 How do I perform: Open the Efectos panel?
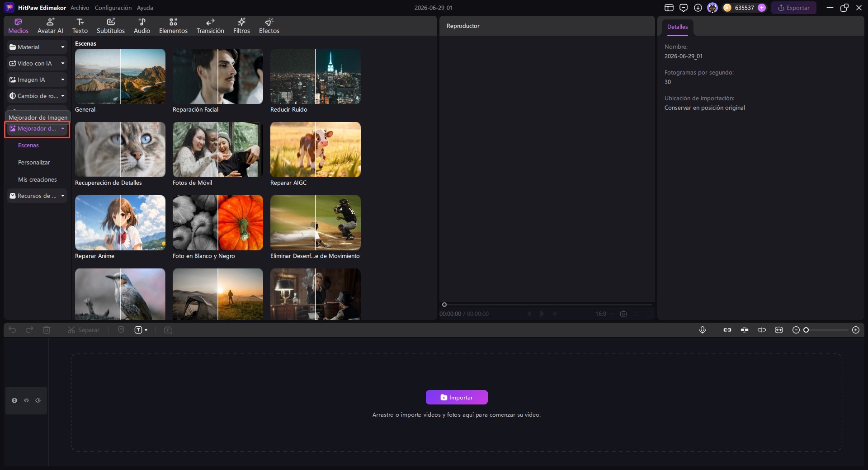pos(269,26)
